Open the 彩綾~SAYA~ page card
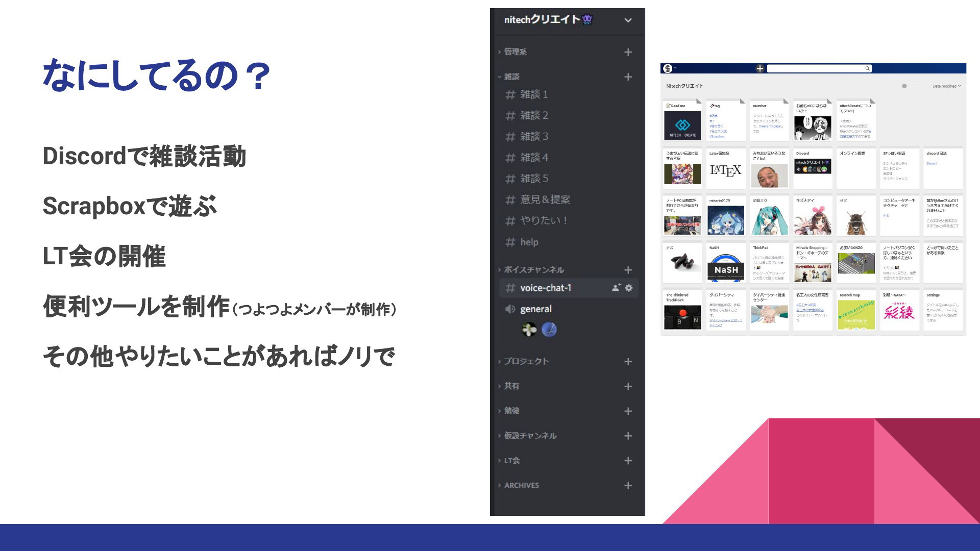The width and height of the screenshot is (980, 551). 899,310
